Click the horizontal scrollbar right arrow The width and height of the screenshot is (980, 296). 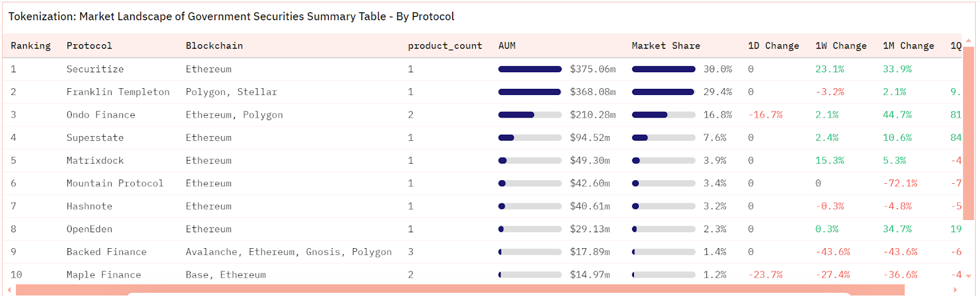coord(955,290)
